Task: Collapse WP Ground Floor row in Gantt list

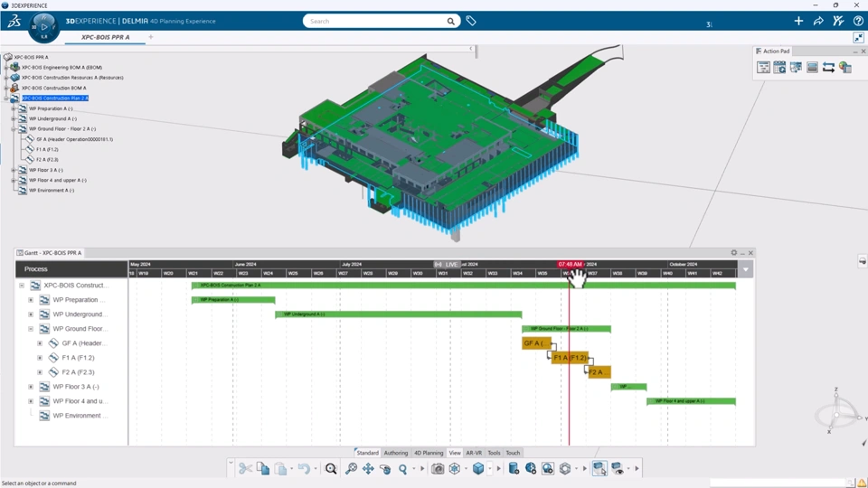Action: click(31, 329)
